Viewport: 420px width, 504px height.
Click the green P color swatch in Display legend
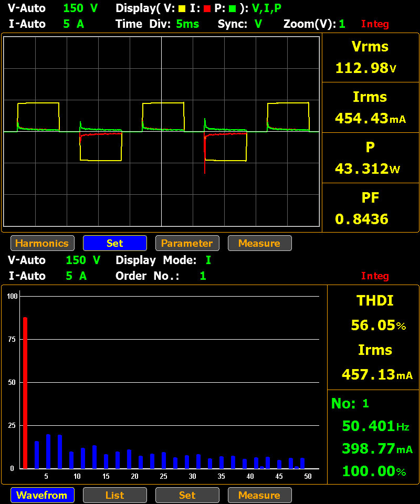[232, 9]
